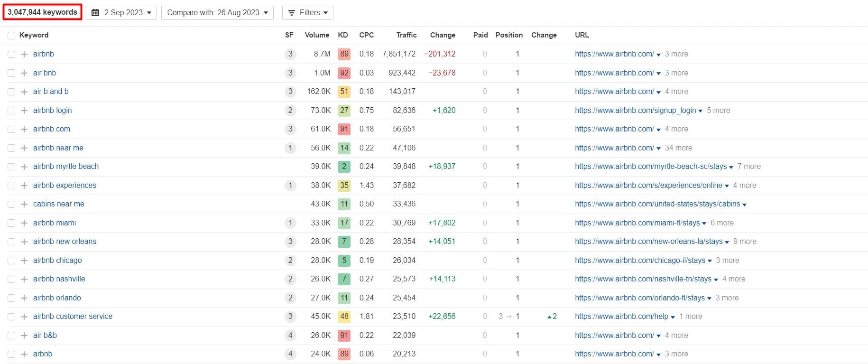Add airbnb orlando using plus icon
868x364 pixels.
[24, 298]
